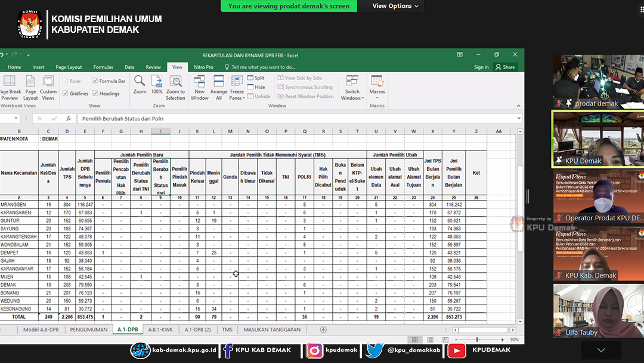Toggle the Headings checkbox
Screen dimensions: 644x363
point(95,94)
